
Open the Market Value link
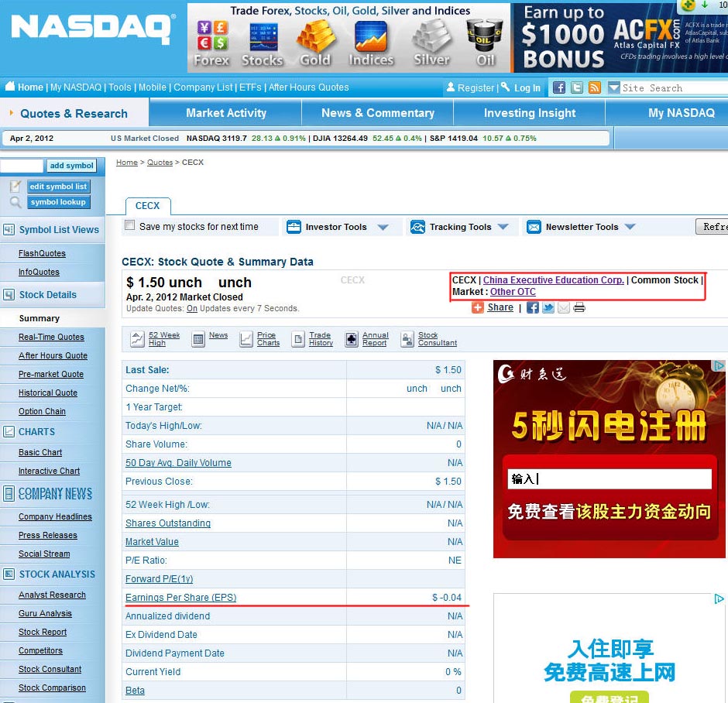[152, 542]
